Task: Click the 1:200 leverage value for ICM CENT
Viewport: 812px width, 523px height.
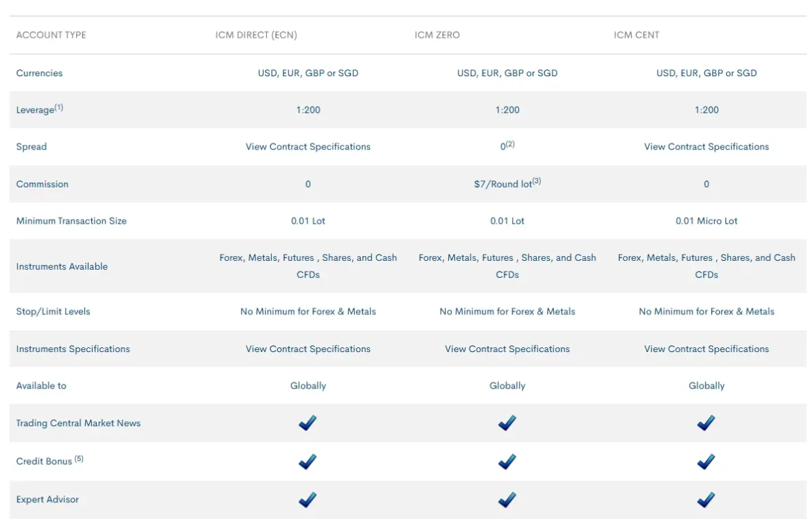Action: [x=706, y=110]
